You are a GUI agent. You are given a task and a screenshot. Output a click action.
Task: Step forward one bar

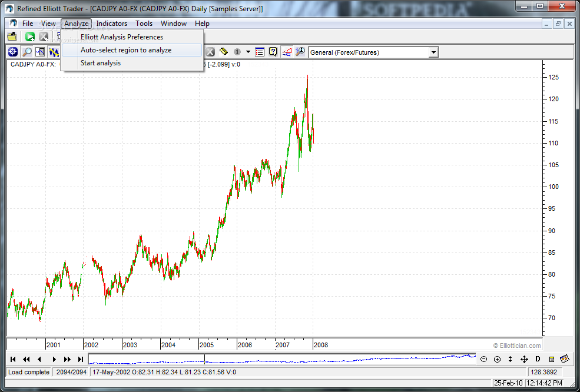pos(54,358)
